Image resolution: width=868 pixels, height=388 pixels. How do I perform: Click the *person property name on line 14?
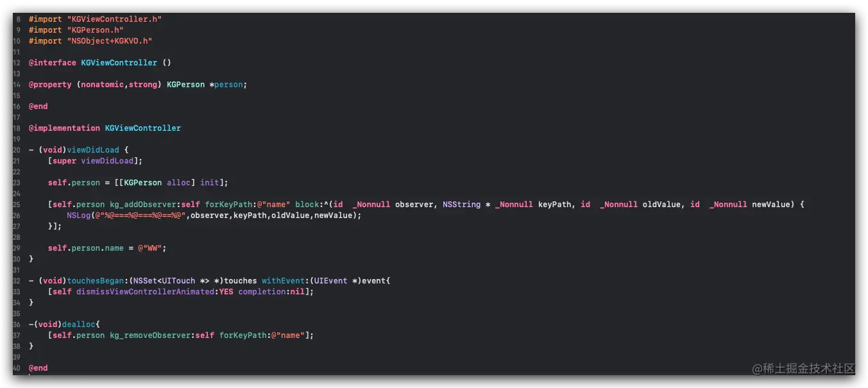click(228, 85)
